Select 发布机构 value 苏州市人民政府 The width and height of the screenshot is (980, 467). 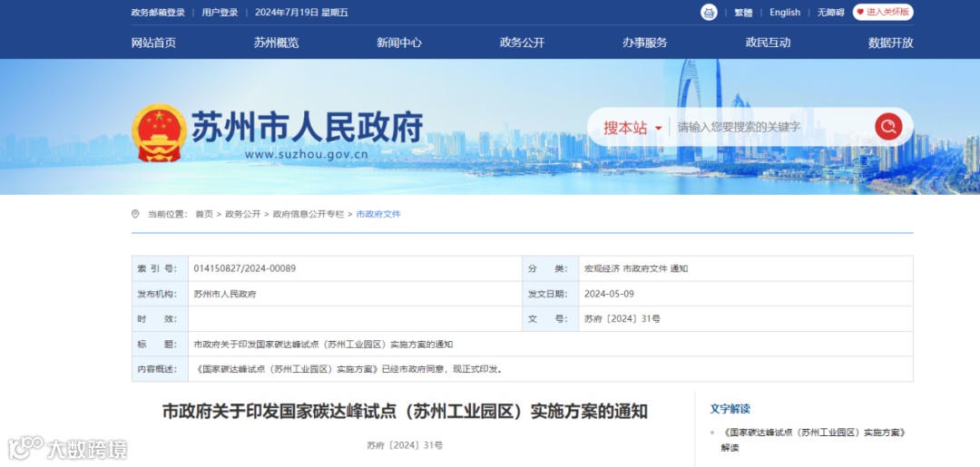coord(224,294)
